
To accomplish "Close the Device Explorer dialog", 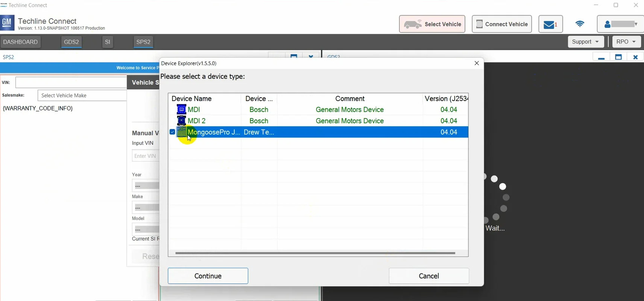I will click(477, 63).
